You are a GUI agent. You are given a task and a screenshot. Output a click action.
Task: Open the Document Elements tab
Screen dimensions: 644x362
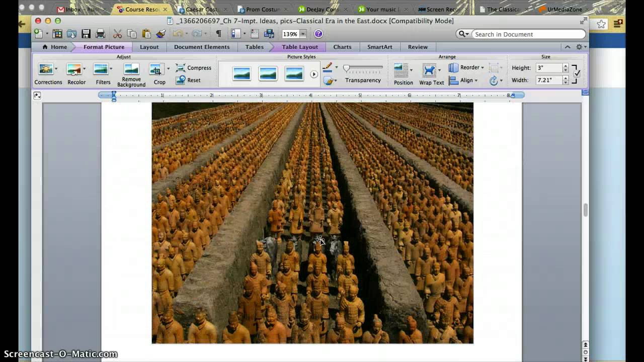click(x=202, y=47)
